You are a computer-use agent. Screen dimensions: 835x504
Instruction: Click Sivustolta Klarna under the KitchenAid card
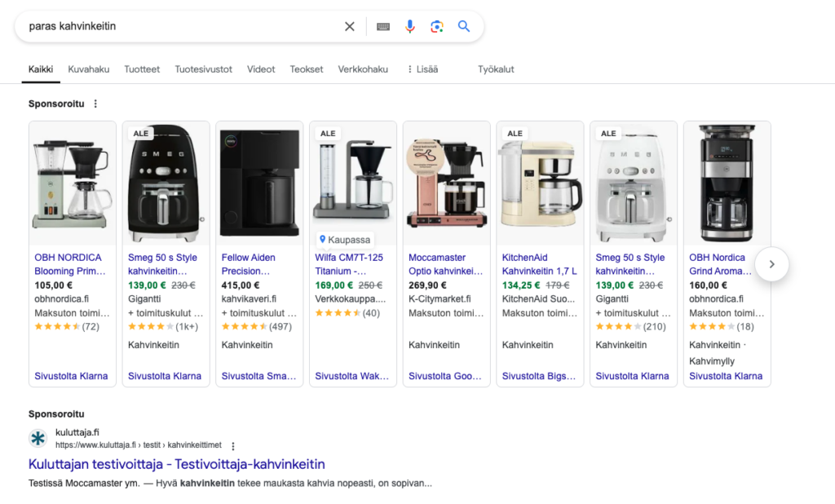[x=540, y=376]
